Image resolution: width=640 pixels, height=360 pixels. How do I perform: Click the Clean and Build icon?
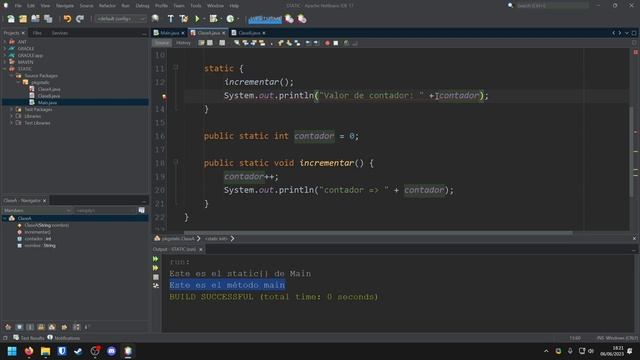point(184,19)
